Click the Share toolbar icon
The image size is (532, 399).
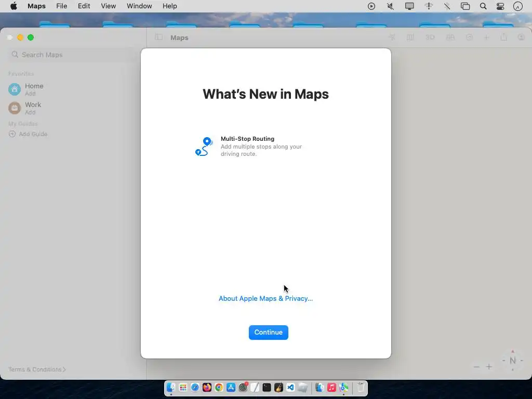(x=503, y=37)
